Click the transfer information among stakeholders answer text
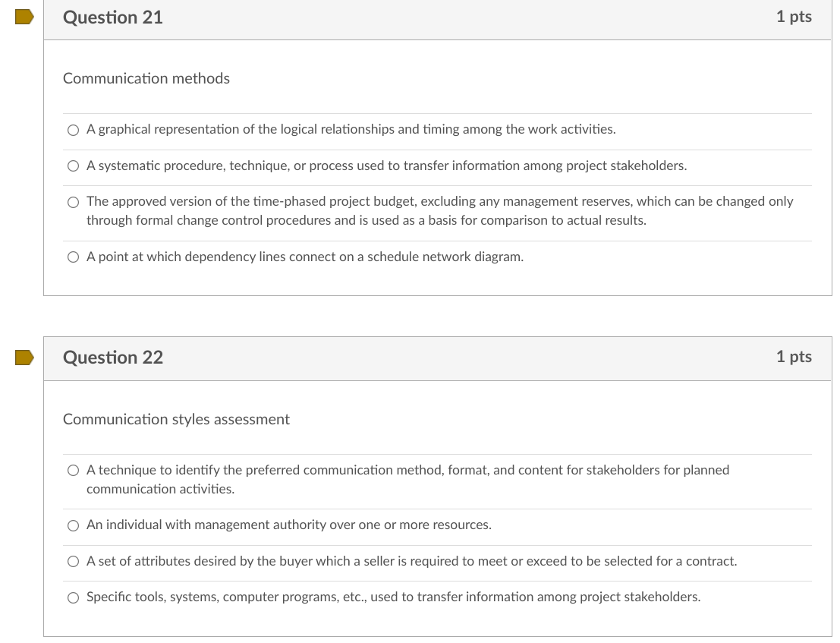 click(x=394, y=597)
